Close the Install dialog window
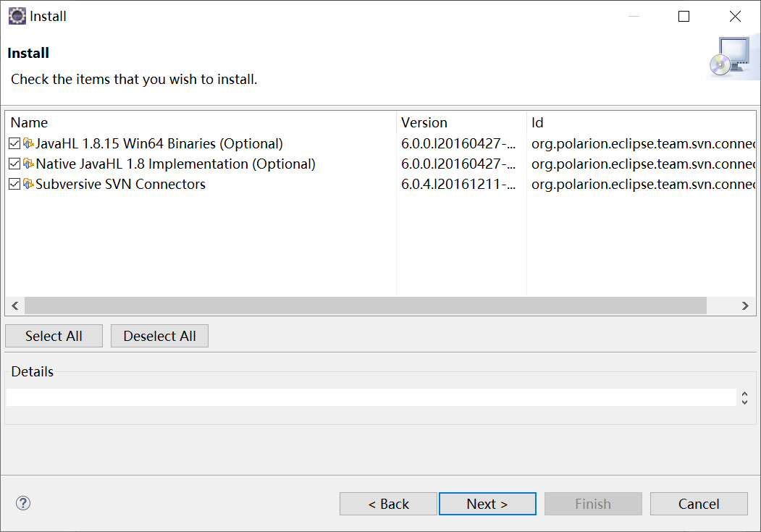This screenshot has width=761, height=532. [x=735, y=17]
